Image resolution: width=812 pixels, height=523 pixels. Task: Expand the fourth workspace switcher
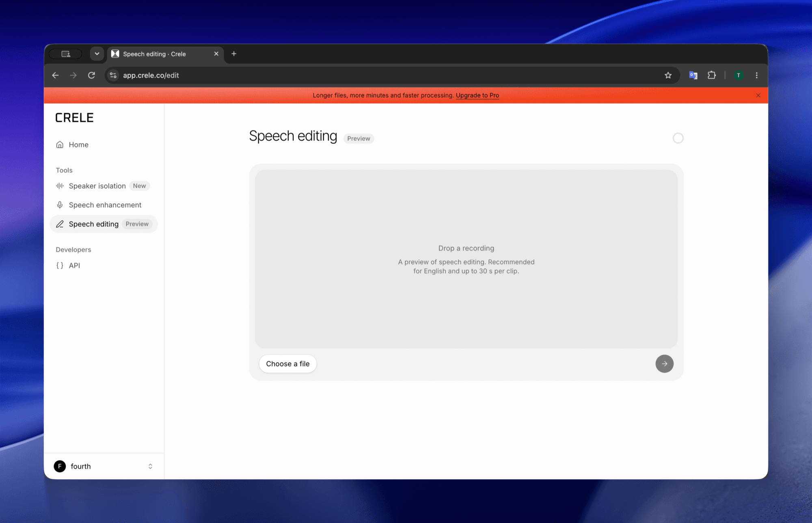pos(104,467)
